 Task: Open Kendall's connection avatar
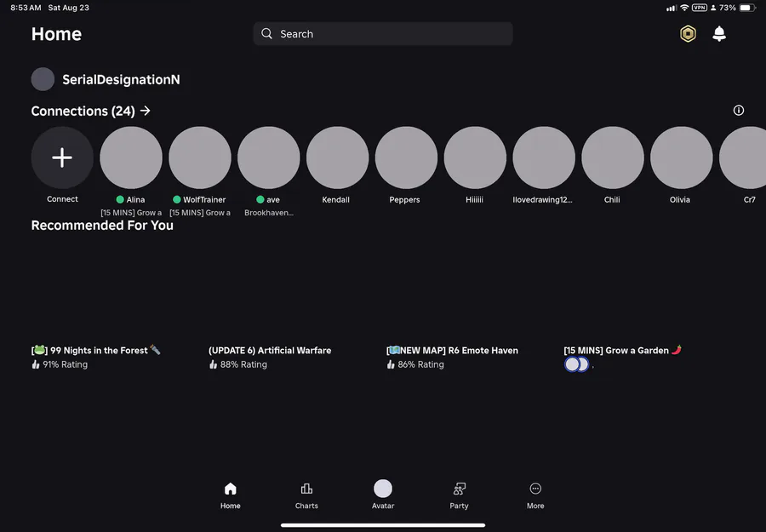pos(338,157)
